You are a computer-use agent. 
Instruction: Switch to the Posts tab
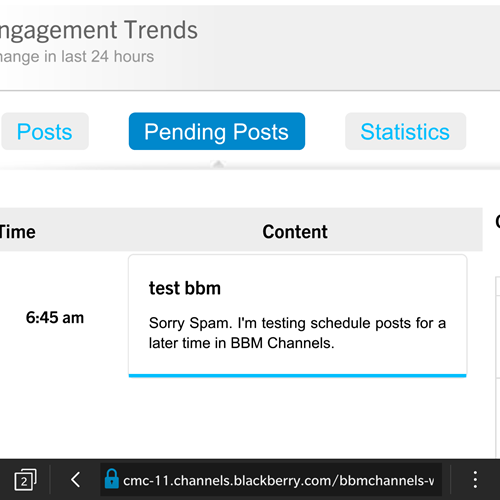(x=45, y=131)
